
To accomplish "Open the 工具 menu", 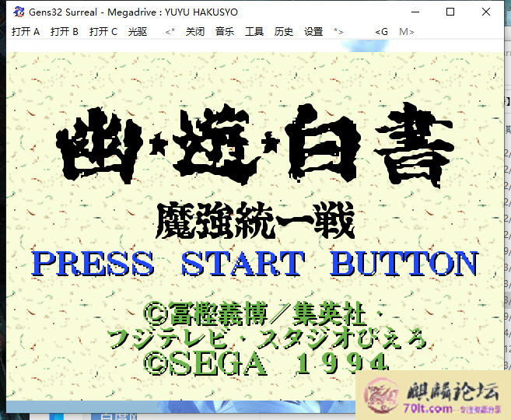I will pyautogui.click(x=254, y=32).
